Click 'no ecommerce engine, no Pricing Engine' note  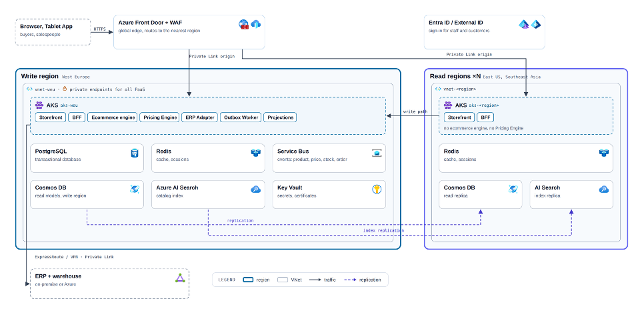483,128
